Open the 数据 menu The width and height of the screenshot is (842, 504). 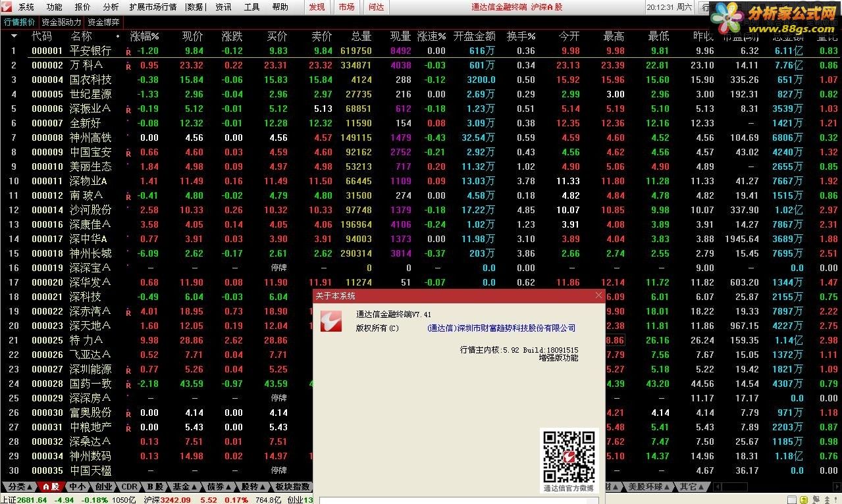195,7
